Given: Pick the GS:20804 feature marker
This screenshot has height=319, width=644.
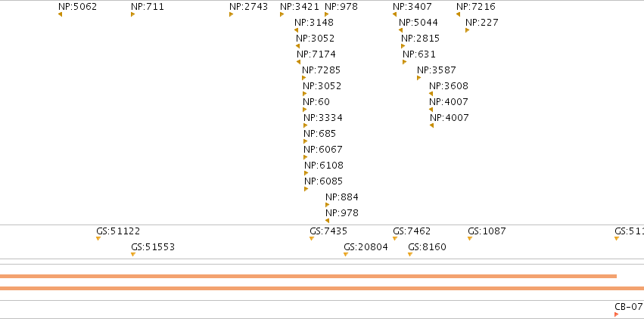Looking at the screenshot, I should 346,255.
